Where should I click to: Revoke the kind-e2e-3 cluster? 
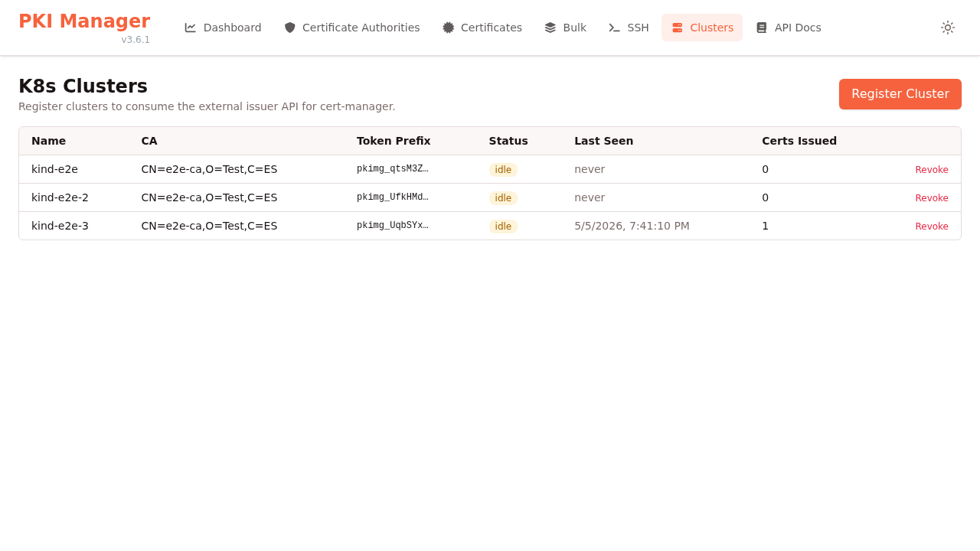932,227
